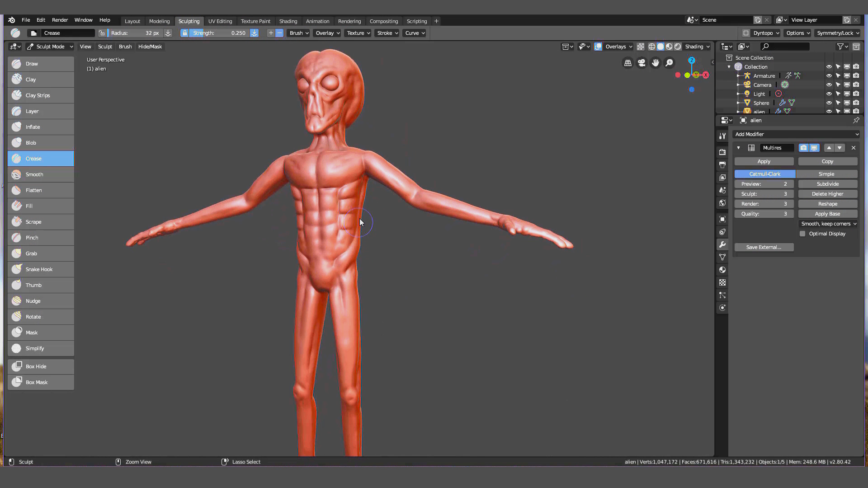This screenshot has width=868, height=488.
Task: Select the Smooth brush
Action: tap(41, 174)
